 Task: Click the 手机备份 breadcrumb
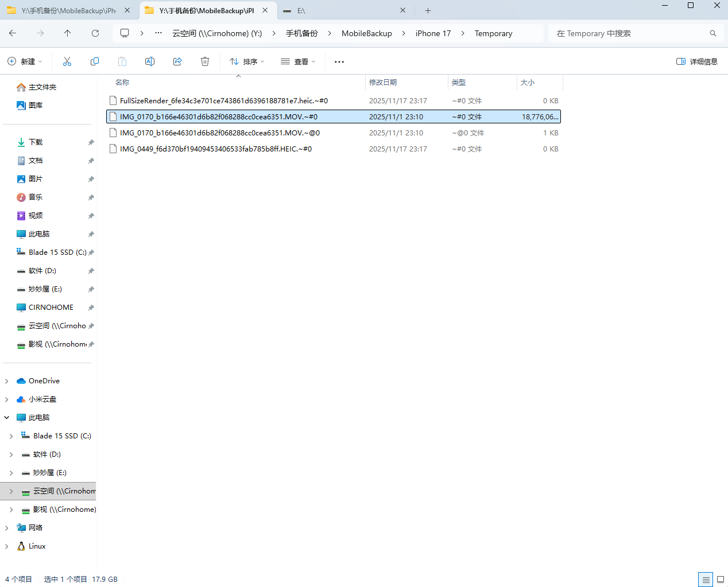coord(302,33)
